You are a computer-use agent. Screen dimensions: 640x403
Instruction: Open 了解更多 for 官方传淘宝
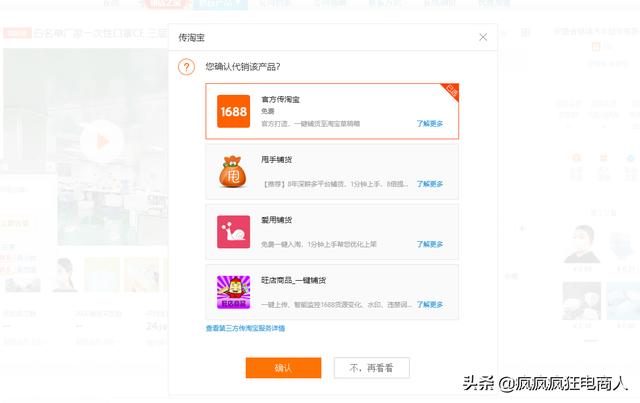[x=429, y=123]
